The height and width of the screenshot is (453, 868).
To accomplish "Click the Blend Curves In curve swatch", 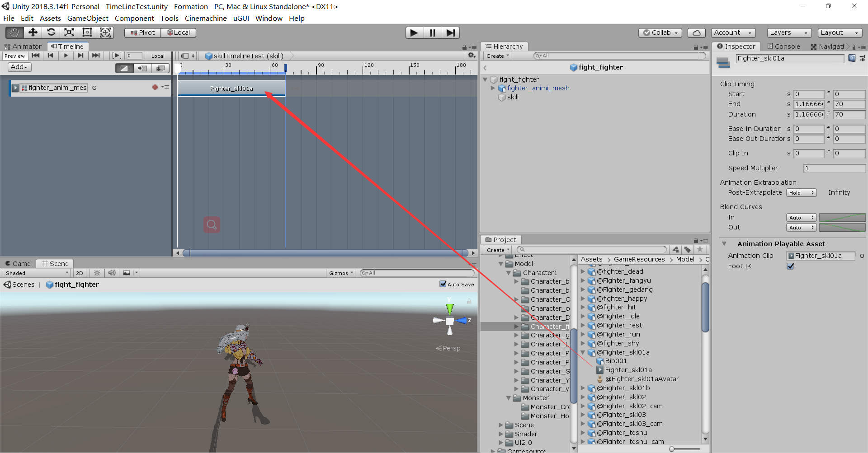I will [842, 217].
